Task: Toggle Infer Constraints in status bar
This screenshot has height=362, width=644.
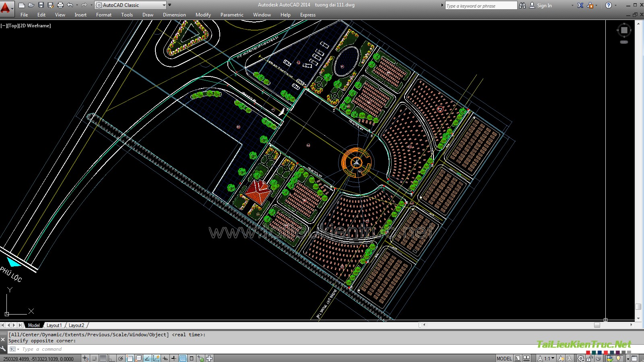Action: [85, 358]
